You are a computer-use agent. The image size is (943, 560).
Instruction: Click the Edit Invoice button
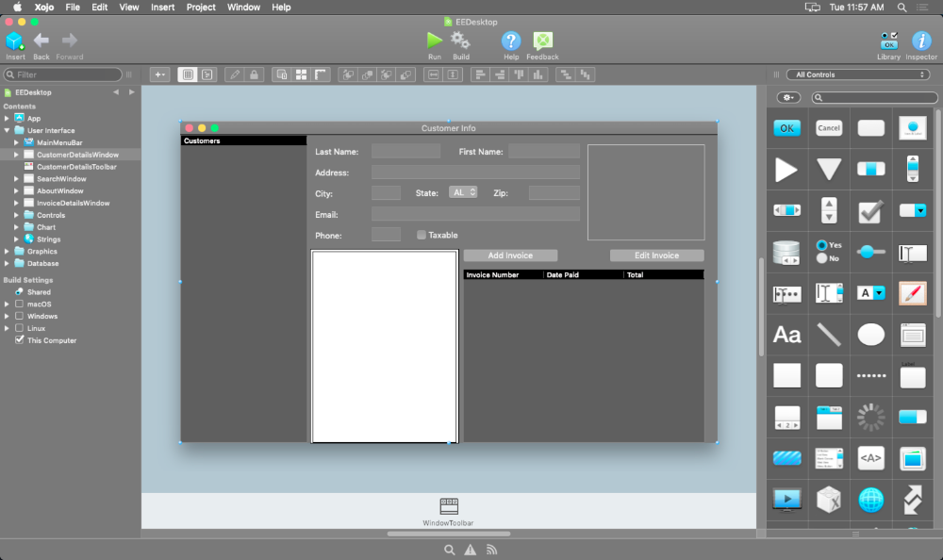pos(656,255)
